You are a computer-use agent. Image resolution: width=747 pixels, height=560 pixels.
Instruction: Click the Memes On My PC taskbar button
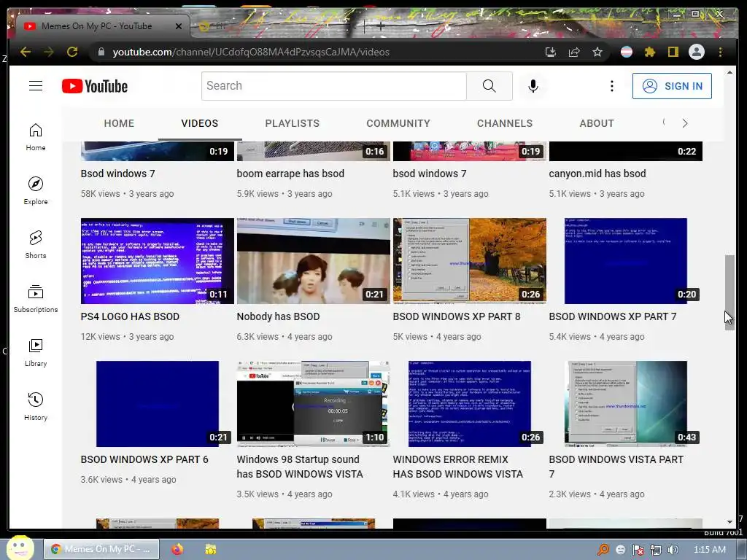click(x=101, y=549)
